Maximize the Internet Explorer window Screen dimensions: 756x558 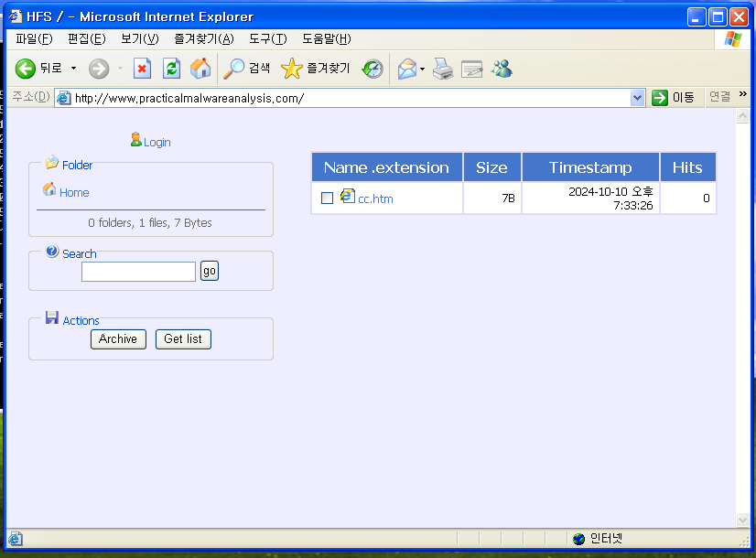(x=718, y=17)
